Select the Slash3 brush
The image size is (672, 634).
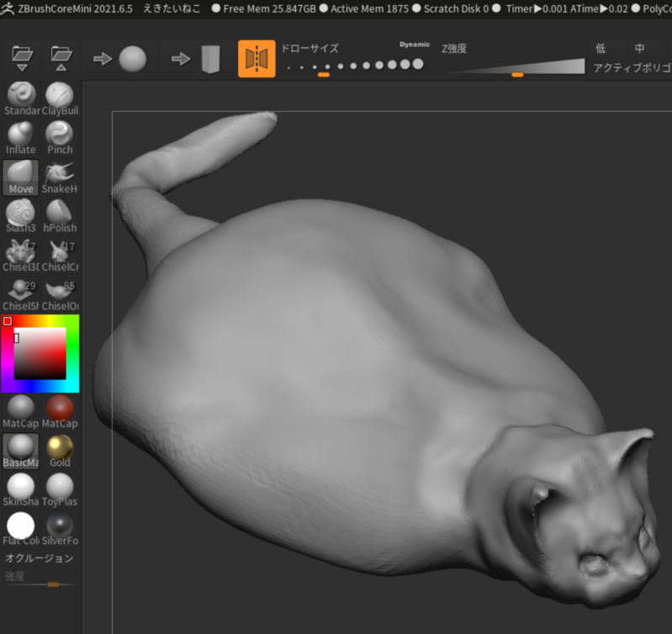click(20, 216)
